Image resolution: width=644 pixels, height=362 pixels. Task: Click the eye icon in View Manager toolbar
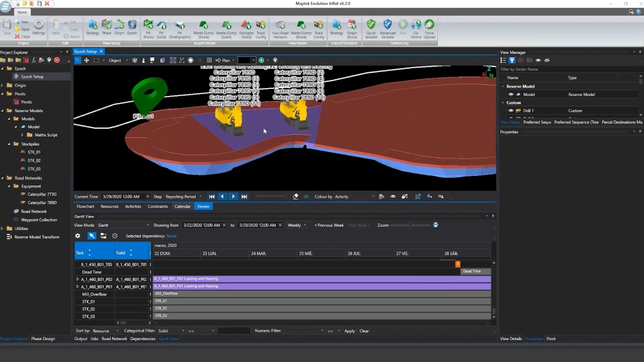pos(538,61)
